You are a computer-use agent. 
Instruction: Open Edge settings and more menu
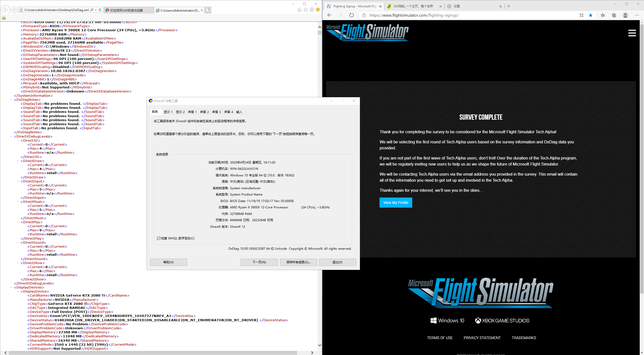(637, 15)
